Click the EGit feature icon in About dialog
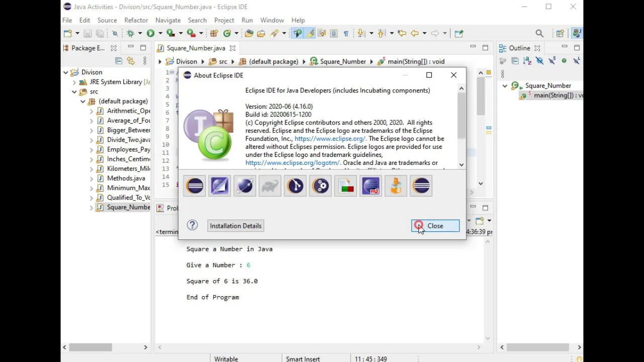Screen dimensions: 644x362 click(x=295, y=186)
